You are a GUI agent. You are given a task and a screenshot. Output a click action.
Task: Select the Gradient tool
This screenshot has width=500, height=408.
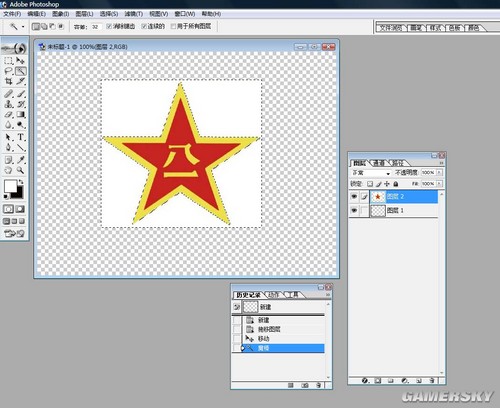pyautogui.click(x=20, y=115)
